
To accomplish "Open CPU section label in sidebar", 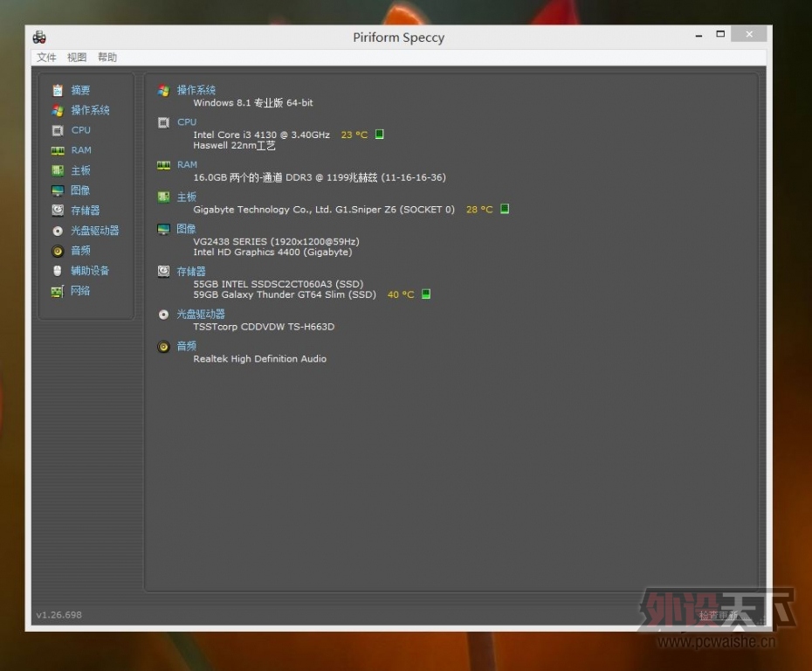I will click(x=81, y=130).
